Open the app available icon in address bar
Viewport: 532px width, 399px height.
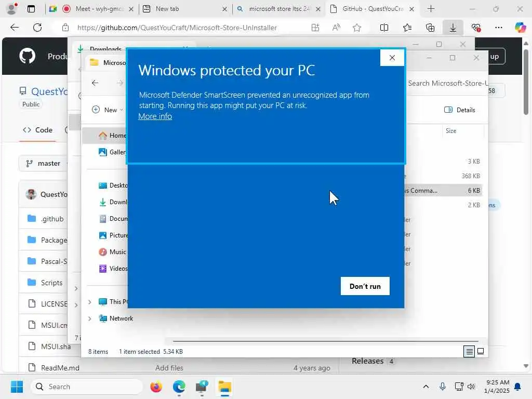(x=315, y=28)
